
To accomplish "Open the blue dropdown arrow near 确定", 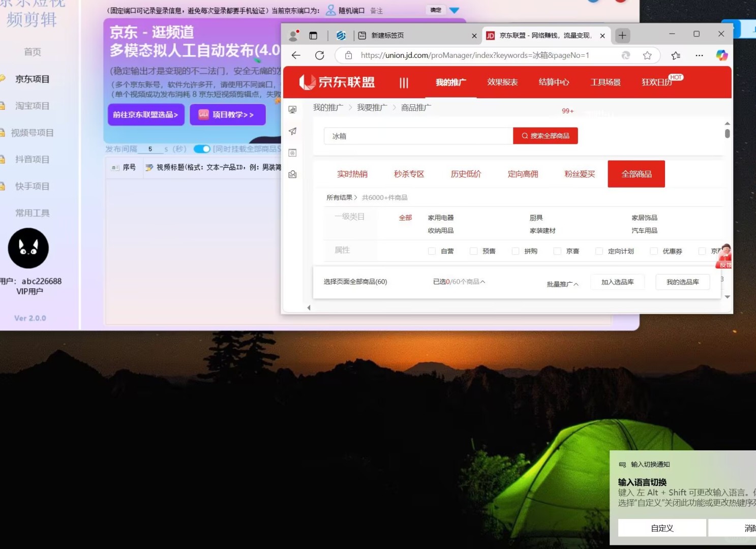I will coord(455,10).
